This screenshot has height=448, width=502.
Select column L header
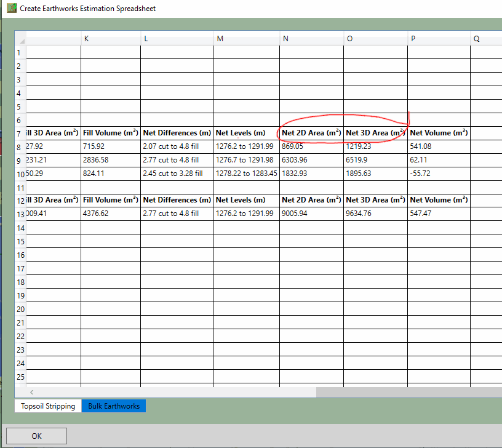[177, 38]
